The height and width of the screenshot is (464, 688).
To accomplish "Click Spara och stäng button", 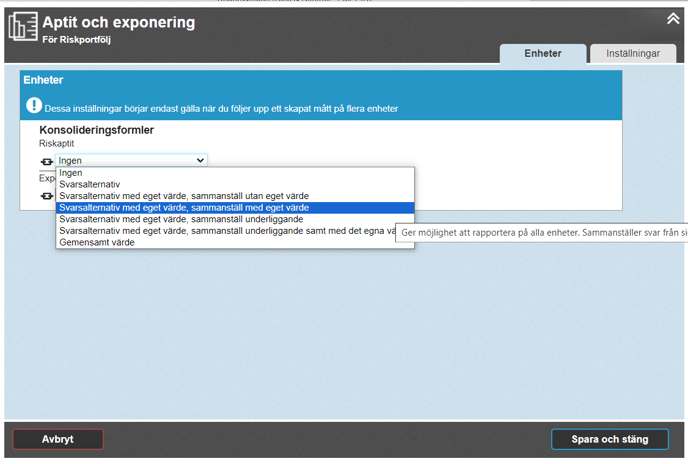I will 609,439.
